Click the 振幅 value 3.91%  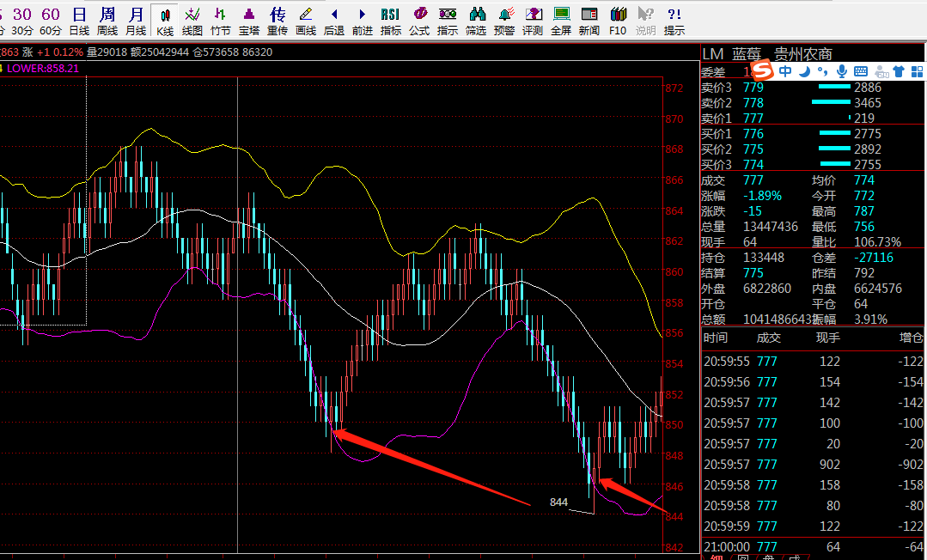[870, 320]
